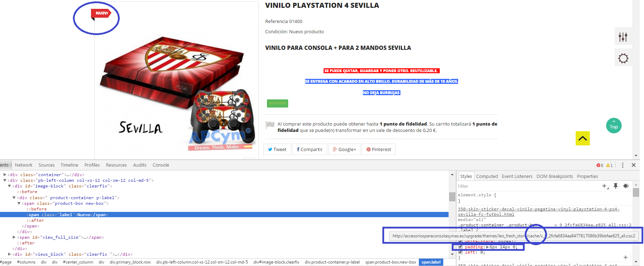This screenshot has height=266, width=644.
Task: Open the Timeline tab
Action: tap(69, 165)
